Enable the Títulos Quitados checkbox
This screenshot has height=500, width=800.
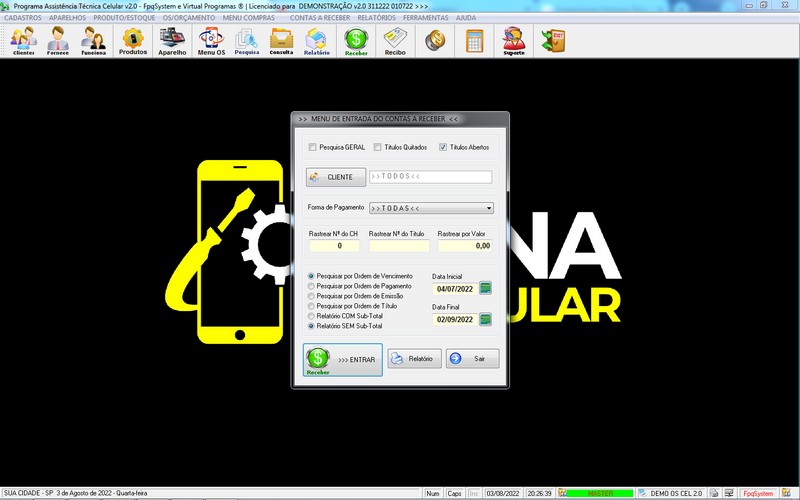(x=378, y=147)
